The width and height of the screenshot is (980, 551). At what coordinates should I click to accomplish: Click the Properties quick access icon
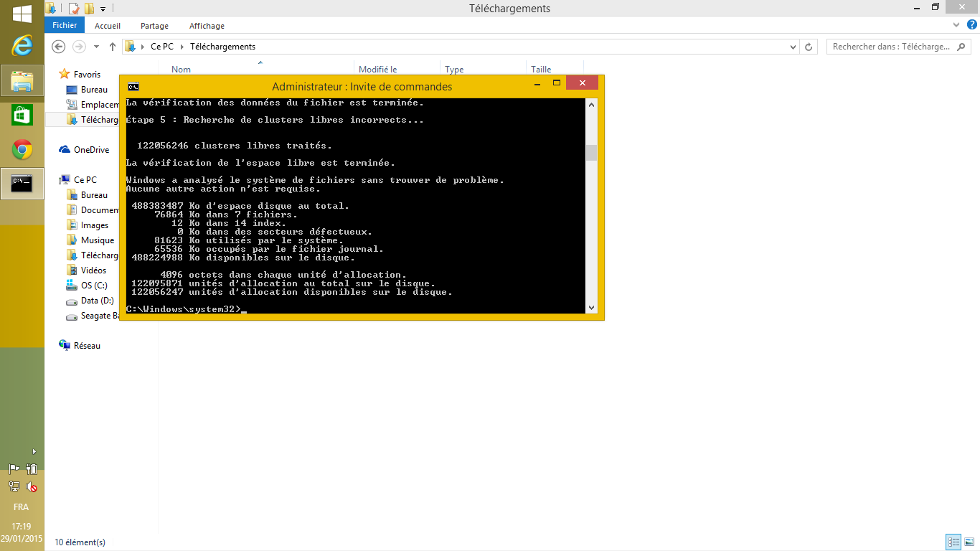[74, 9]
